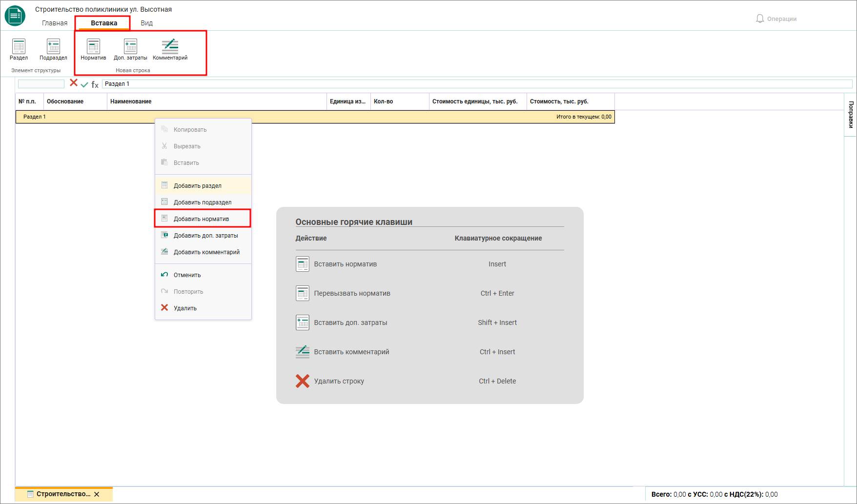Click the Единица из... column header
This screenshot has height=504, width=857.
pos(348,101)
